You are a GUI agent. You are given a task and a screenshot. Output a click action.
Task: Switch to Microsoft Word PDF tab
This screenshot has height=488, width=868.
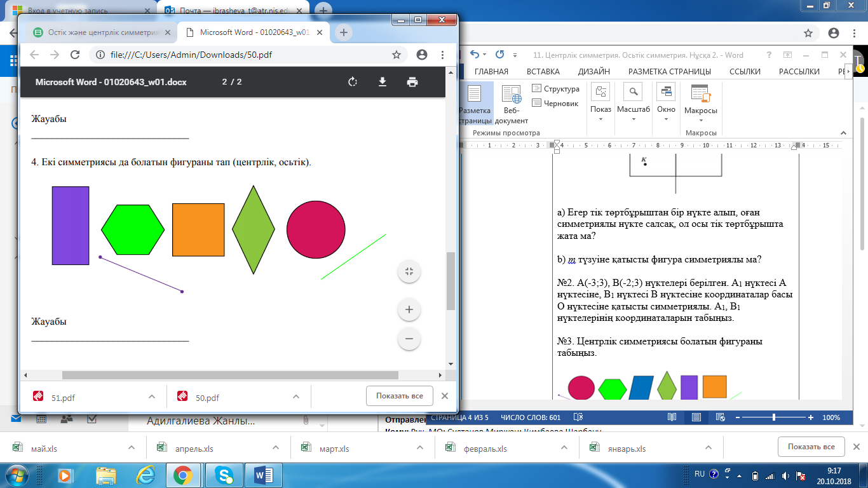[254, 32]
